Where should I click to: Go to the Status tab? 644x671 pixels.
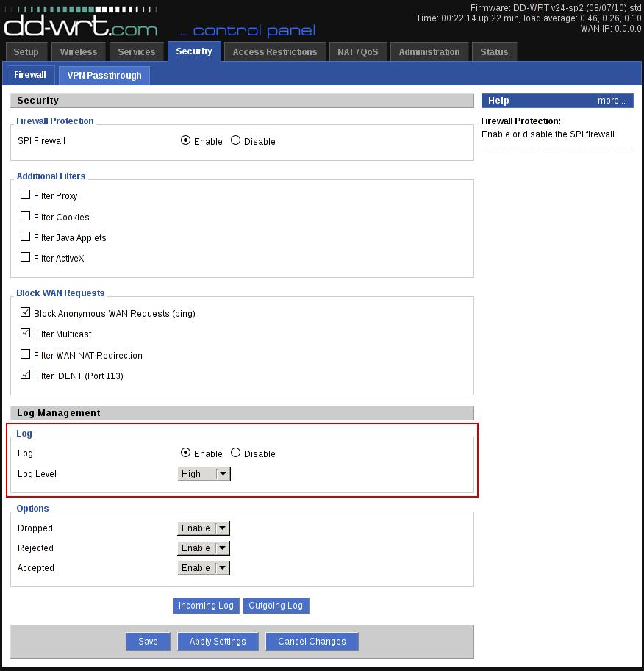click(x=494, y=52)
